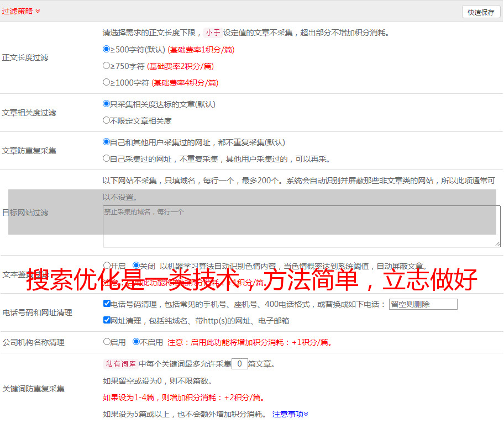Image resolution: width=504 pixels, height=424 pixels.
Task: Select 自己采集过的网址，不重复采集 option
Action: point(107,158)
